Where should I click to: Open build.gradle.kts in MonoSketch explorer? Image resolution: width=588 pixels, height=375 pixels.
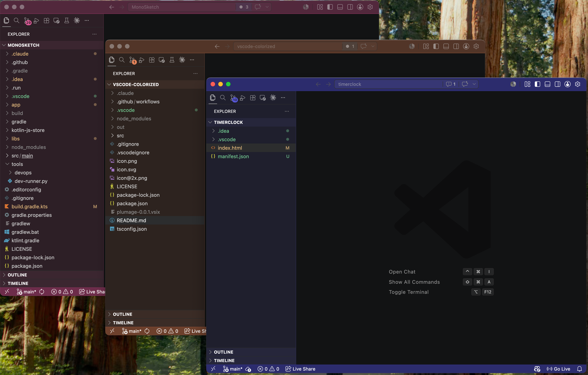coord(52,207)
